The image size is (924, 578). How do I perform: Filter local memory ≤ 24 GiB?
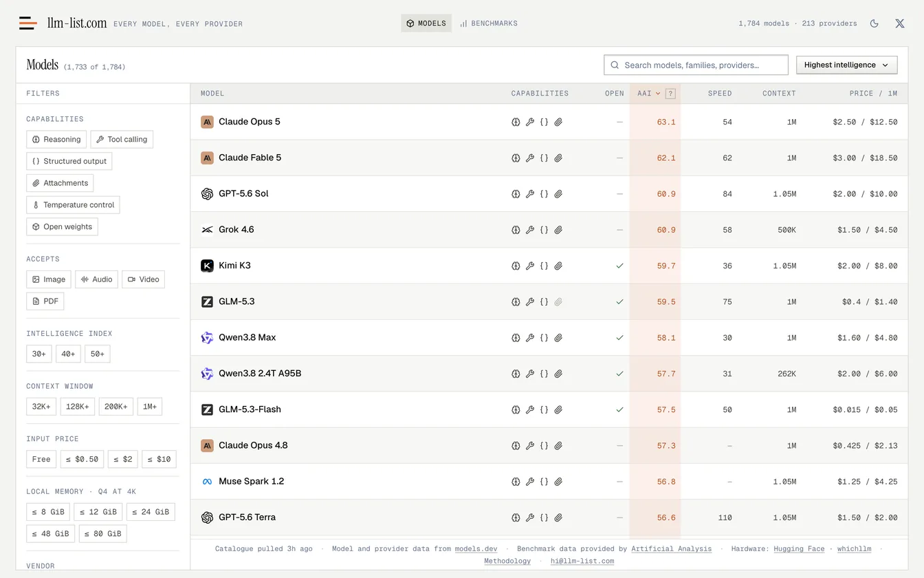151,512
